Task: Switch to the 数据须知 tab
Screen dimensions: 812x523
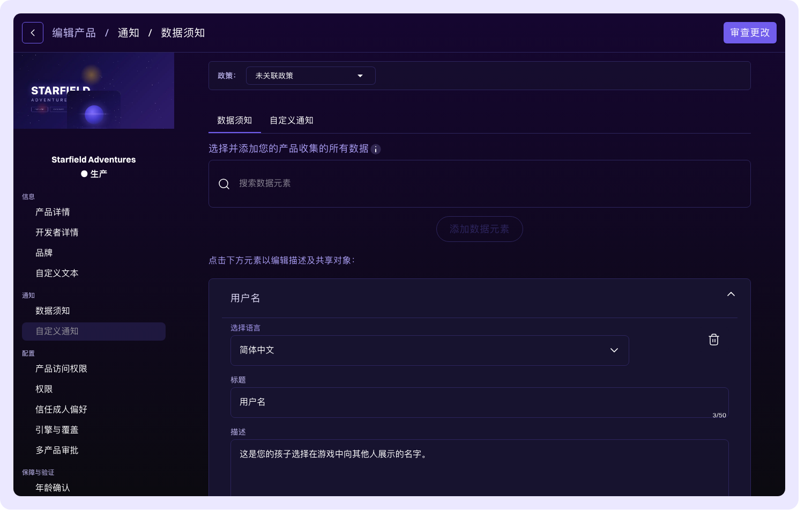Action: pyautogui.click(x=234, y=121)
